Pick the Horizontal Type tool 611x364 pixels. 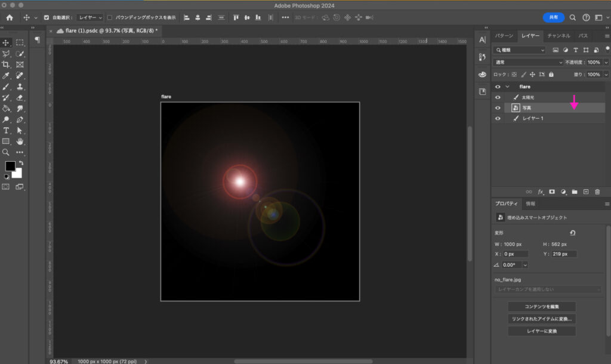[x=6, y=130]
